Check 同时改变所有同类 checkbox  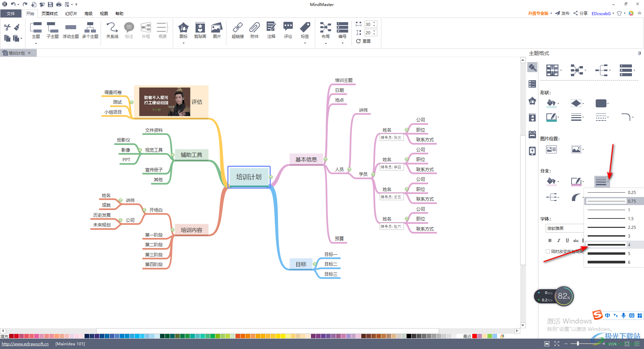548,251
